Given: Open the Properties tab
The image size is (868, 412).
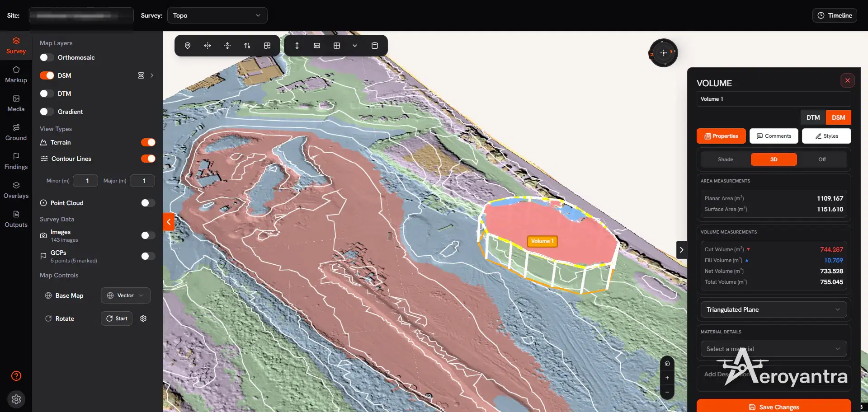Looking at the screenshot, I should tap(721, 136).
